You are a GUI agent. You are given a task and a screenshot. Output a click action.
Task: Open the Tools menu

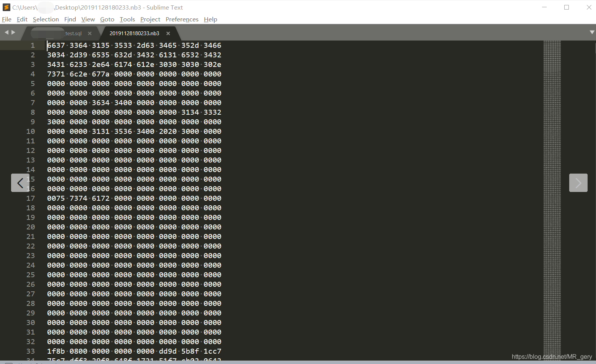127,19
